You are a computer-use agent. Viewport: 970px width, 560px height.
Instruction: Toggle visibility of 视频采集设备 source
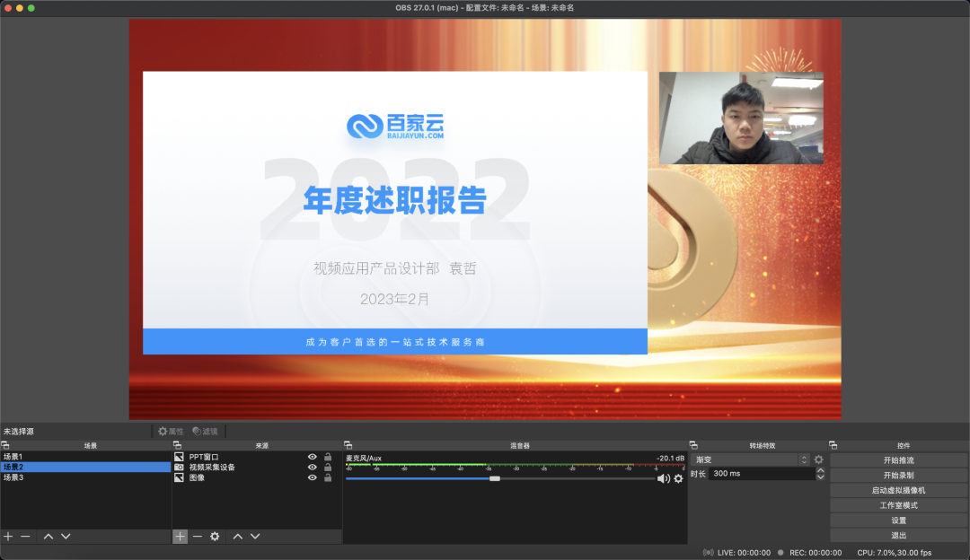(x=313, y=468)
